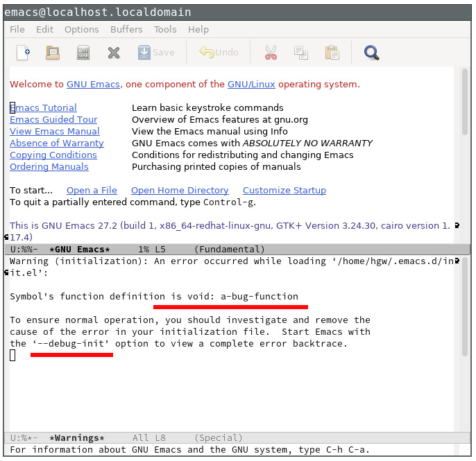Open the Tools menu

(x=165, y=29)
